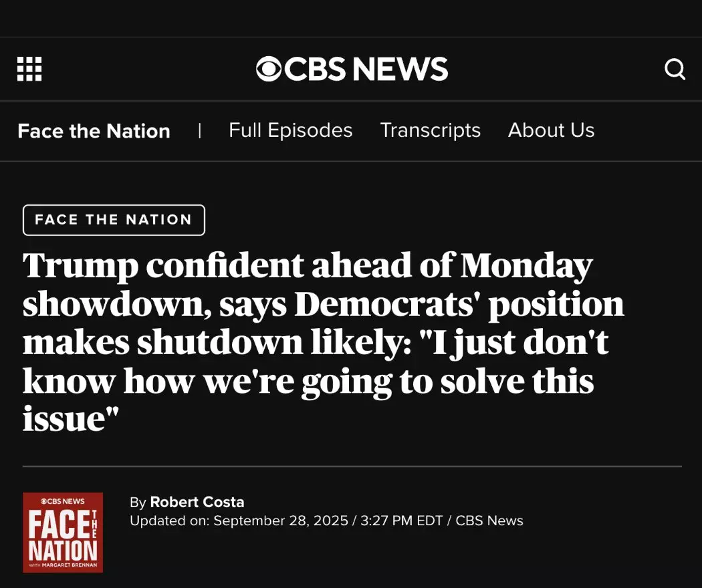Image resolution: width=702 pixels, height=588 pixels.
Task: Click the "By" label before author name
Action: pyautogui.click(x=138, y=502)
